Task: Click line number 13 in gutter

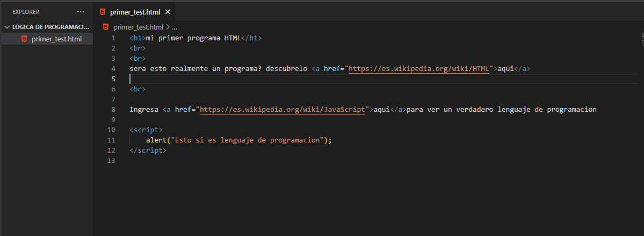Action: point(111,161)
